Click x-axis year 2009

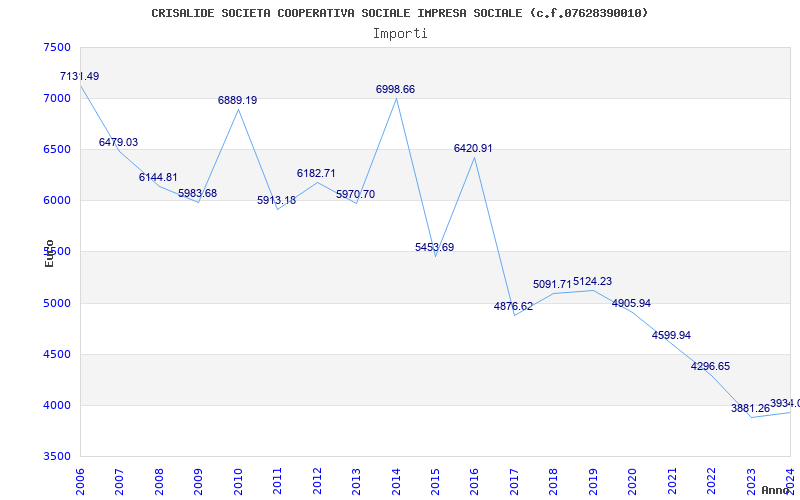click(198, 481)
